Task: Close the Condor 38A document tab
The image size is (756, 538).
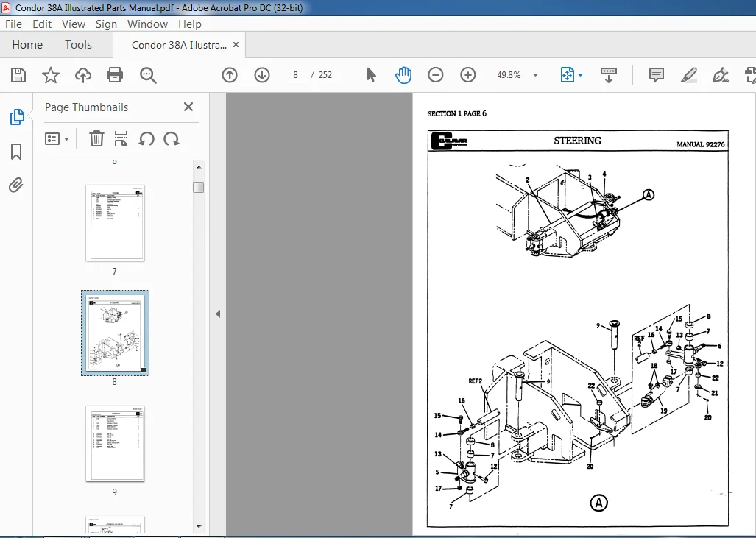Action: (236, 44)
